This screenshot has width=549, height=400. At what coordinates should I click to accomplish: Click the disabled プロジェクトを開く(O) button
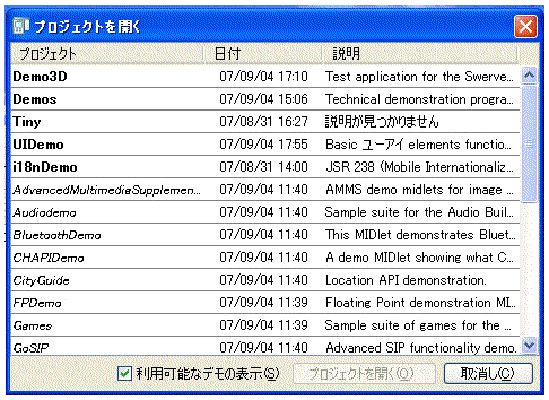pos(364,373)
